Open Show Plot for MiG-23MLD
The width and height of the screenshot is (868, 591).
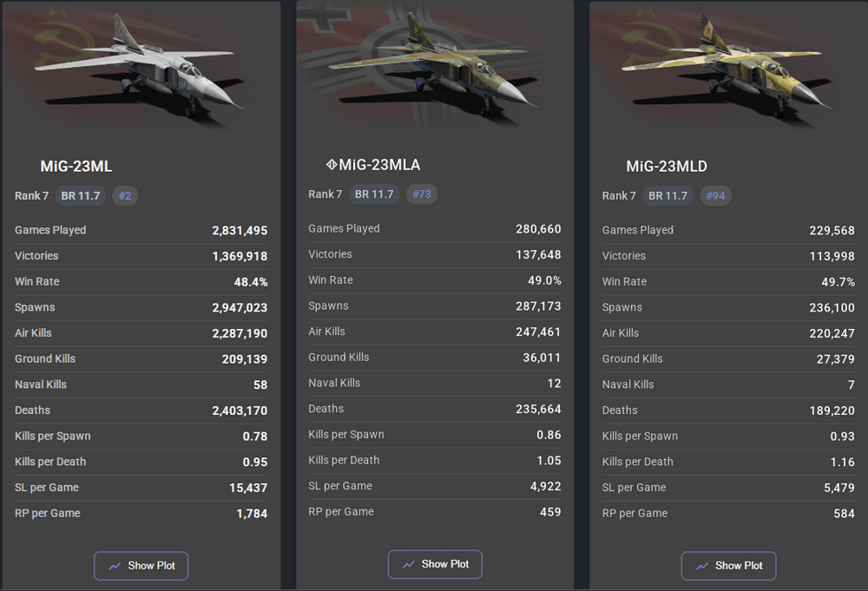click(728, 566)
